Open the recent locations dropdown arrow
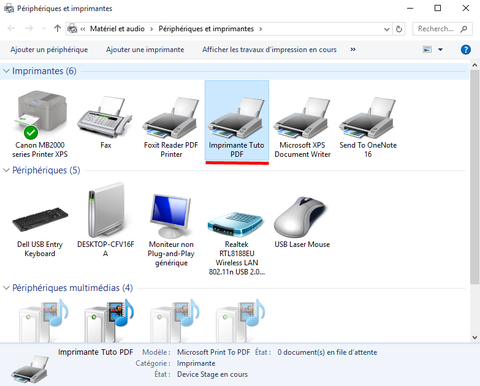The height and width of the screenshot is (386, 480). point(43,29)
